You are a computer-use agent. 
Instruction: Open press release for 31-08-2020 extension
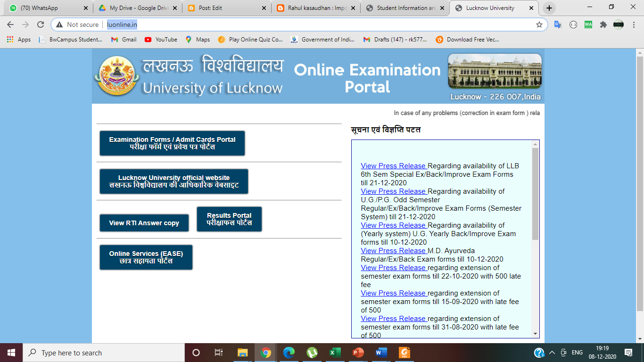394,319
